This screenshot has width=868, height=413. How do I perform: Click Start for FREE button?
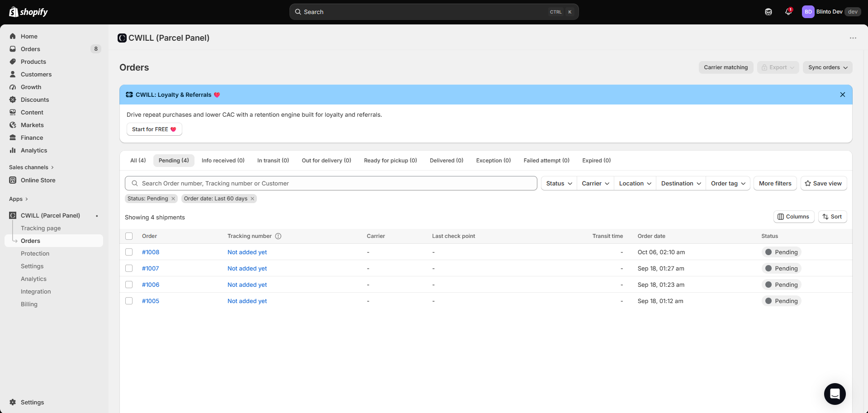[154, 129]
